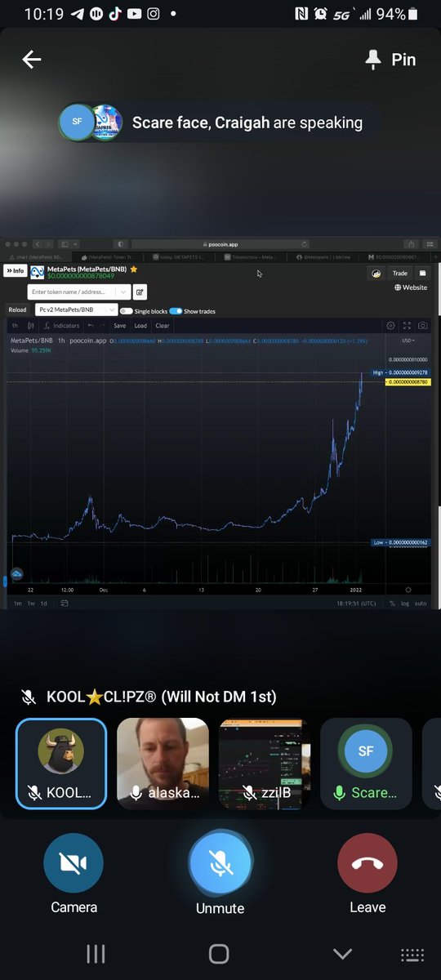The width and height of the screenshot is (441, 980).
Task: Toggle log scale on chart
Action: point(405,604)
